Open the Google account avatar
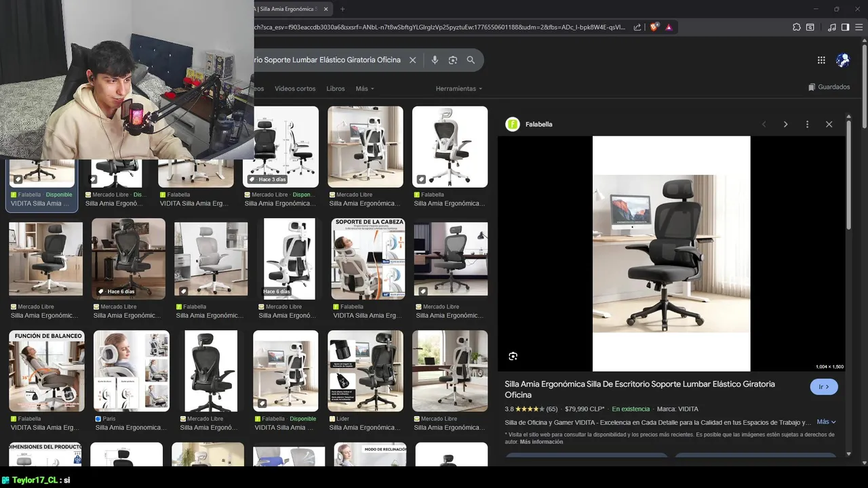The image size is (868, 488). [843, 60]
